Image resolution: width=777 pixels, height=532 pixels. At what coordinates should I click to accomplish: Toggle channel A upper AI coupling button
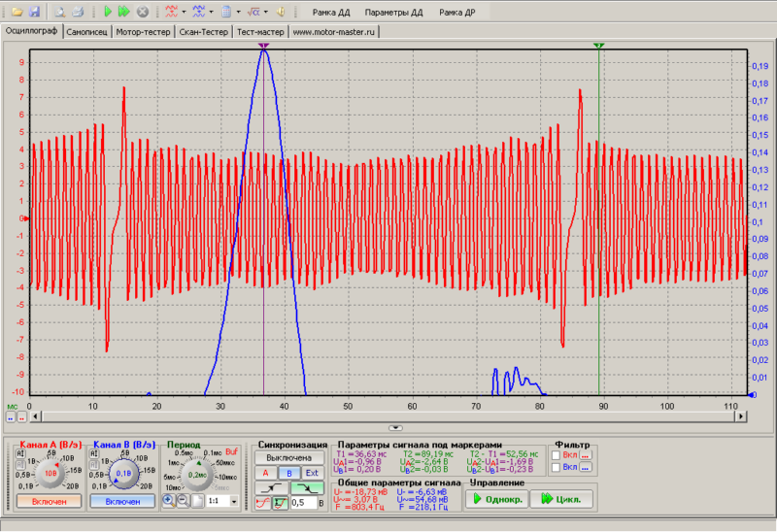(x=20, y=453)
